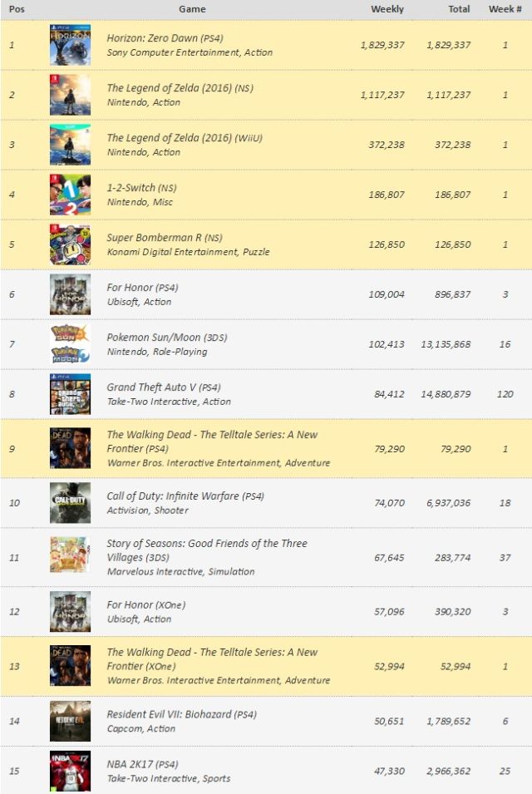Screen dimensions: 532x794
Task: Click Resident Evil VII cover thumbnail
Action: click(x=70, y=721)
